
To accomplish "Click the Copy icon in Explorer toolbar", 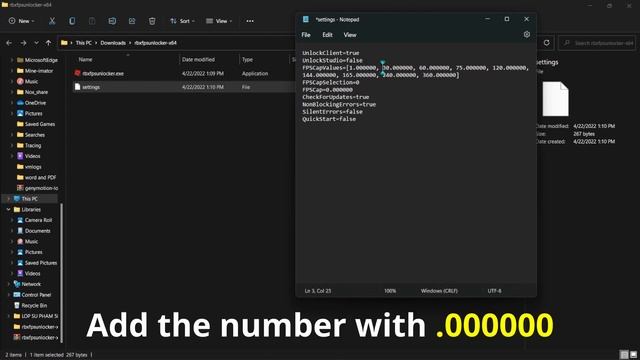I will coord(72,21).
